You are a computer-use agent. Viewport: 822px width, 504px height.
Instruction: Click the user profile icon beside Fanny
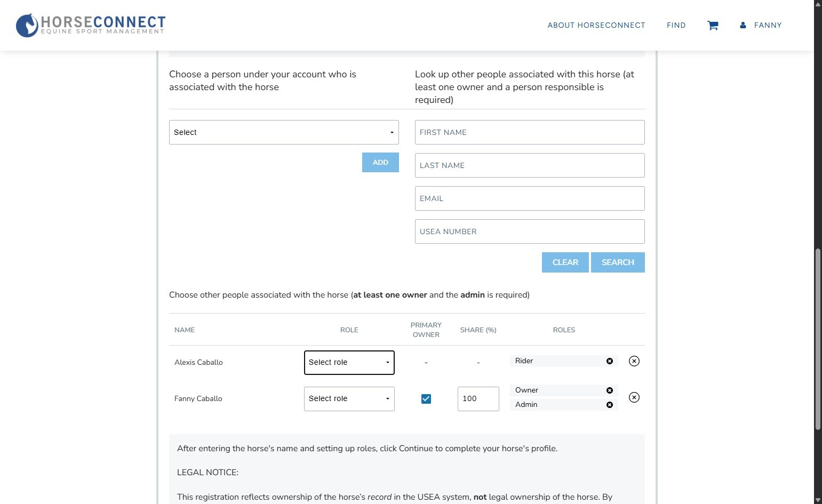pos(743,25)
